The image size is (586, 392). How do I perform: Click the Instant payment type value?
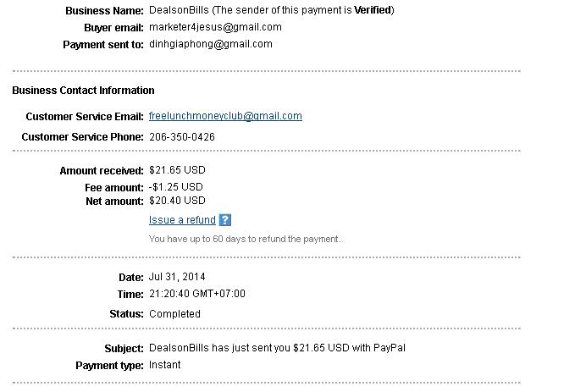click(x=165, y=365)
